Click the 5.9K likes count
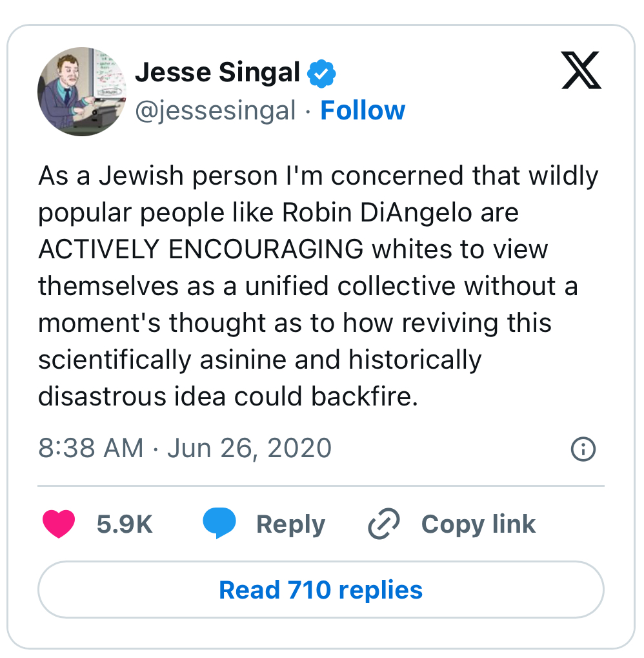The width and height of the screenshot is (644, 658). coord(125,524)
